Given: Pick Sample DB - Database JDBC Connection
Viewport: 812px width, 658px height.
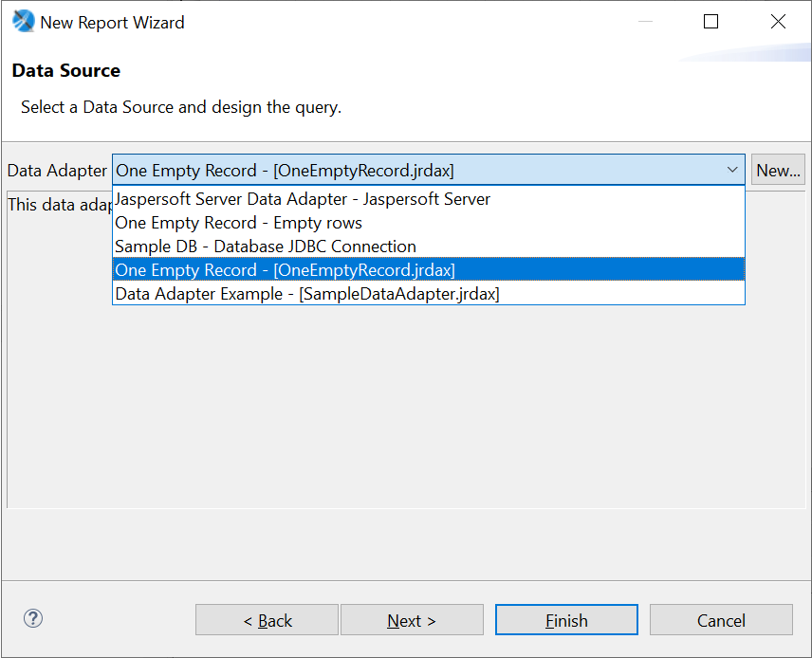Looking at the screenshot, I should 428,247.
